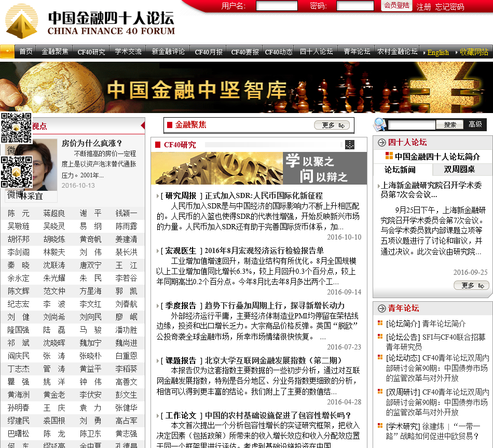Open the 农村金融论坛 menu item

[x=398, y=51]
